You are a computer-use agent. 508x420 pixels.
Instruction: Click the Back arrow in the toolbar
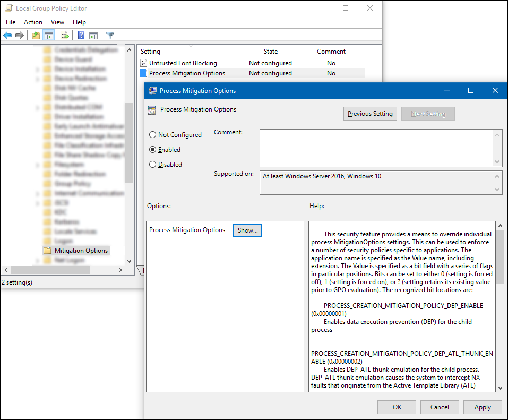[x=7, y=36]
